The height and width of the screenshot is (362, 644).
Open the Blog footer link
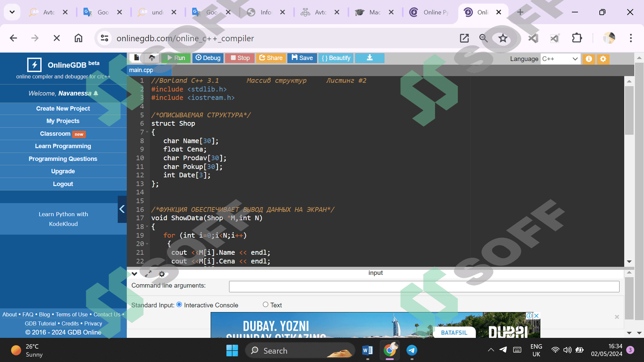[44, 314]
